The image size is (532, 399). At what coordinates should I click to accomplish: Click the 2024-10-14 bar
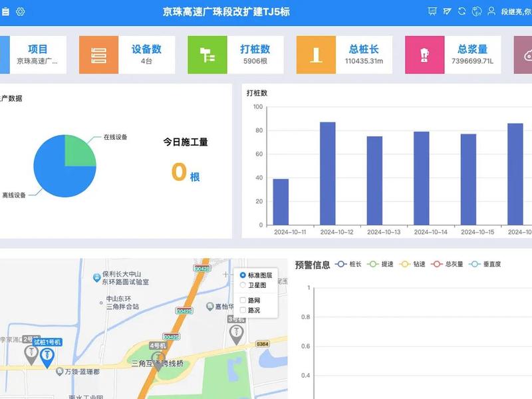pos(422,178)
